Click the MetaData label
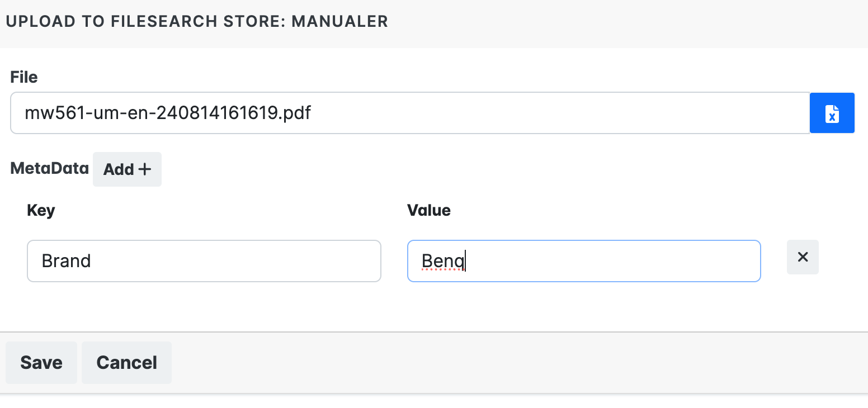The image size is (868, 408). [49, 168]
